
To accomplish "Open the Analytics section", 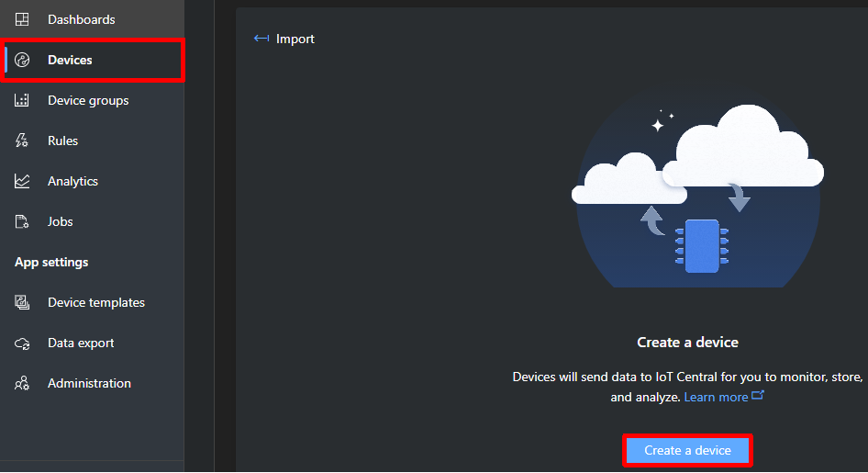I will click(72, 181).
